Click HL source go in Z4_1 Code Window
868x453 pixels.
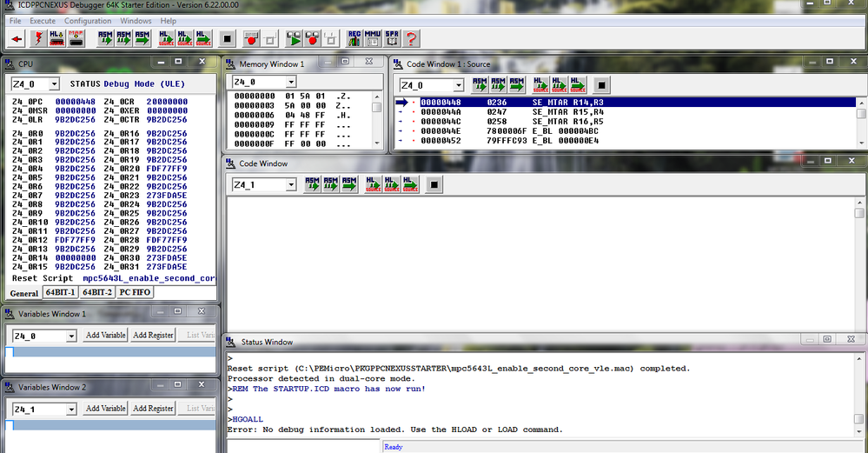pos(410,184)
